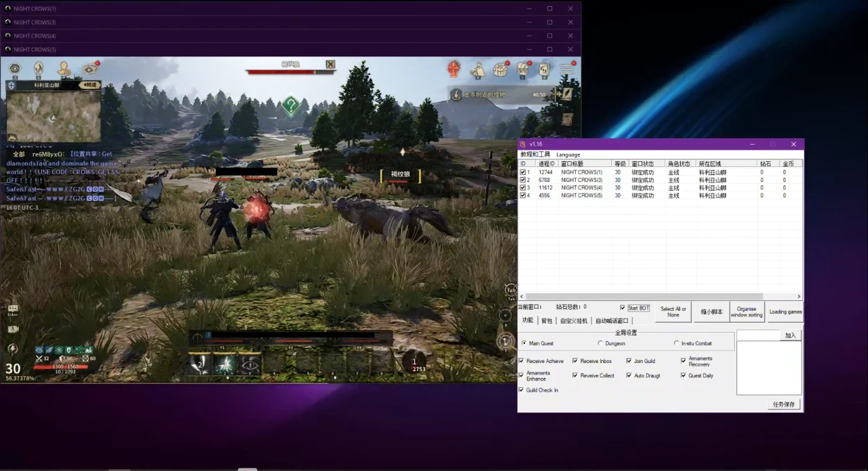This screenshot has width=868, height=471.
Task: Click the 褐纹狼 enemy name tag
Action: (401, 176)
